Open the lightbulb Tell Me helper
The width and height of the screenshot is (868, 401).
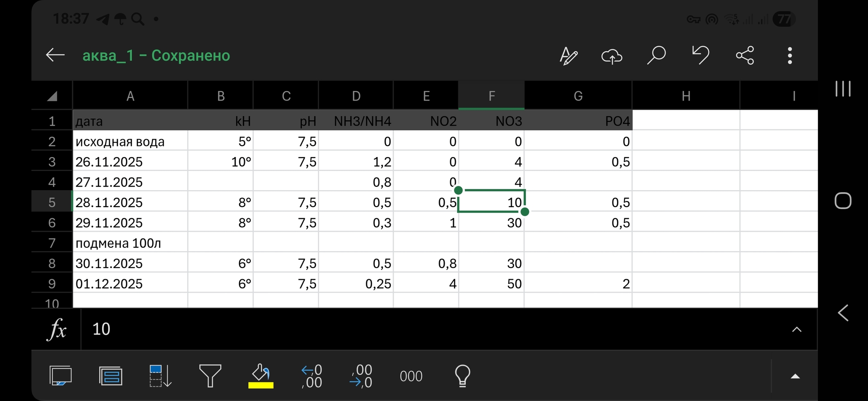pyautogui.click(x=462, y=376)
